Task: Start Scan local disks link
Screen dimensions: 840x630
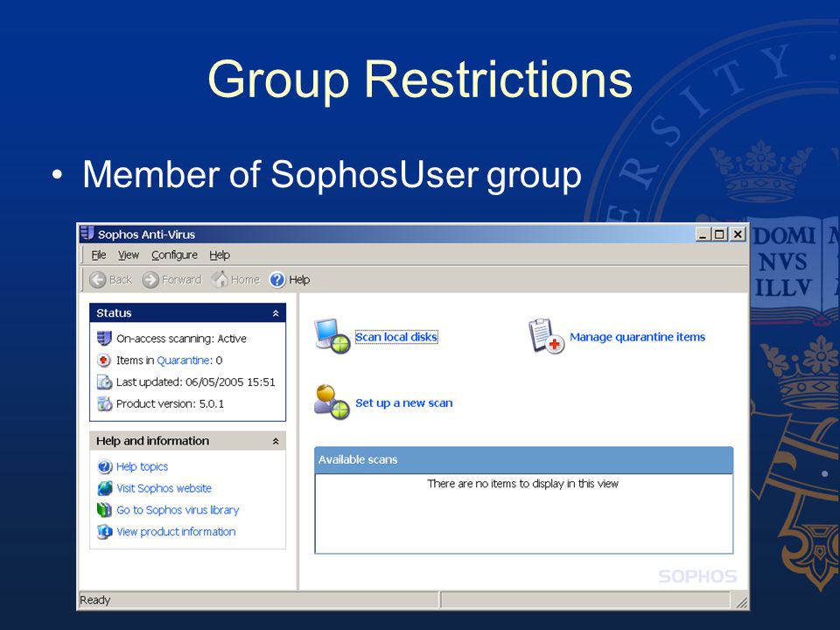Action: click(x=396, y=337)
